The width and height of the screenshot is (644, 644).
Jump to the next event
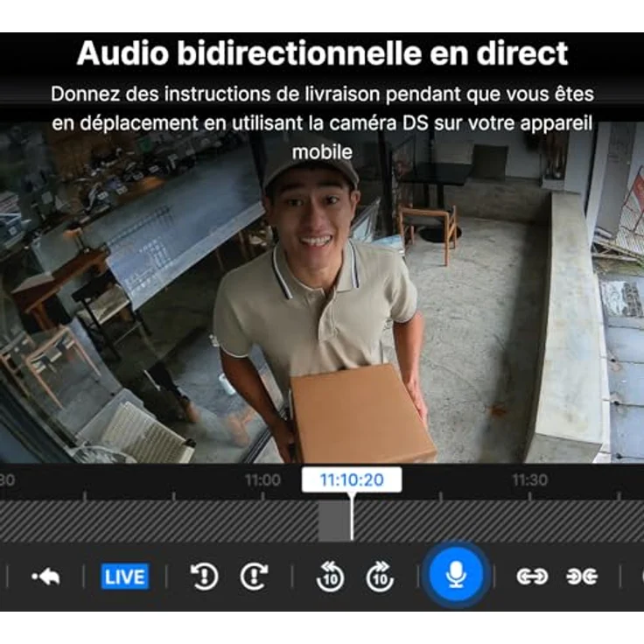(x=254, y=577)
